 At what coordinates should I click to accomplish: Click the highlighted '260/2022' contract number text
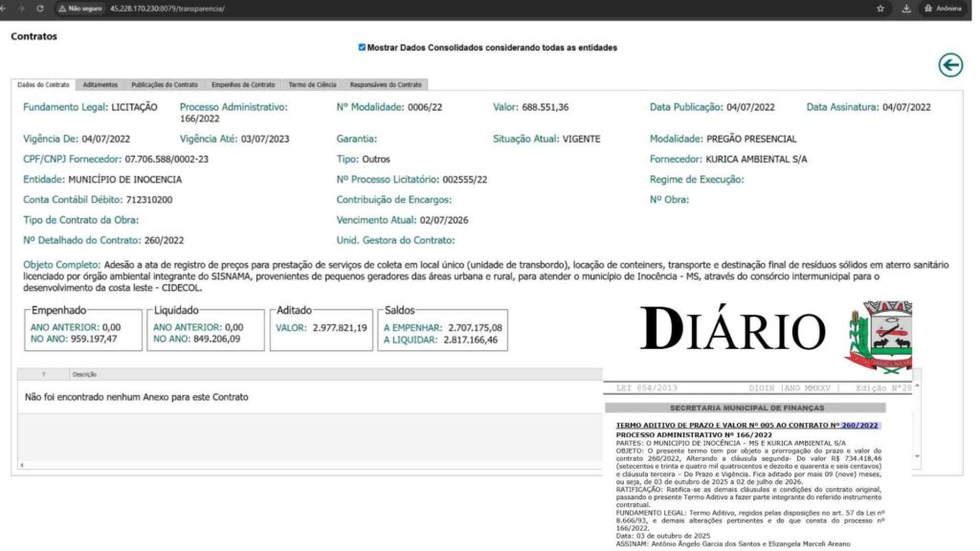pyautogui.click(x=859, y=425)
